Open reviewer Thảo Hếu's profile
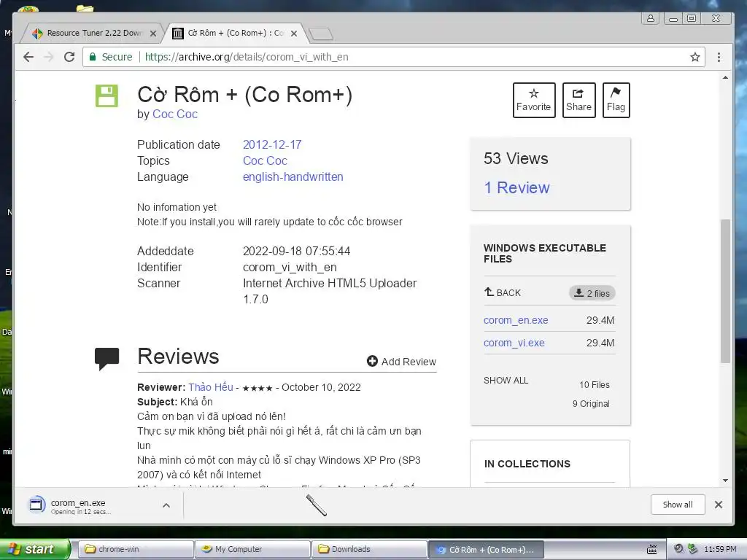The image size is (747, 560). coord(211,388)
